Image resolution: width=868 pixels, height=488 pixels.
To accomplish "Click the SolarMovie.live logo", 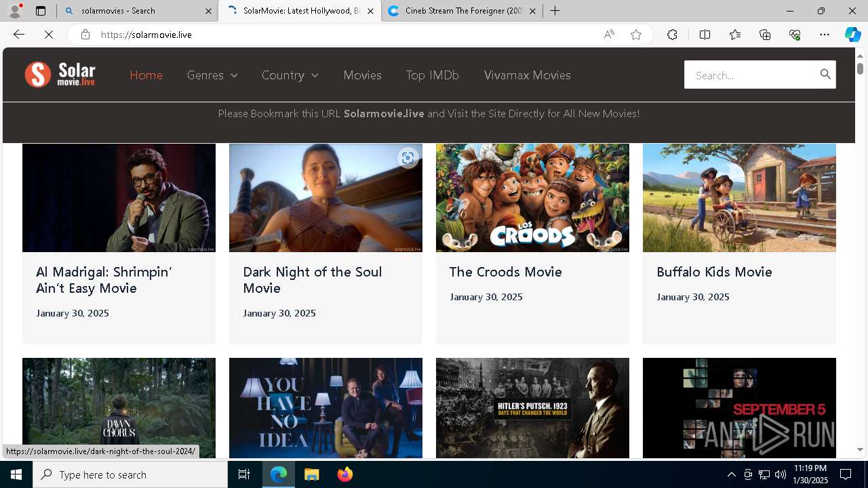I will pyautogui.click(x=60, y=75).
